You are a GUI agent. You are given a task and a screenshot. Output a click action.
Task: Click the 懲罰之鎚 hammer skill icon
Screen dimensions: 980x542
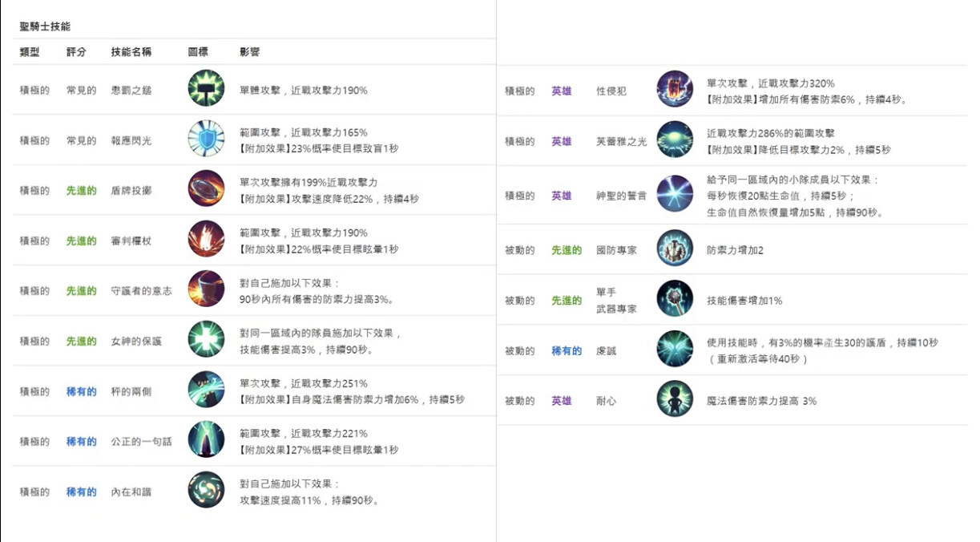coord(206,89)
